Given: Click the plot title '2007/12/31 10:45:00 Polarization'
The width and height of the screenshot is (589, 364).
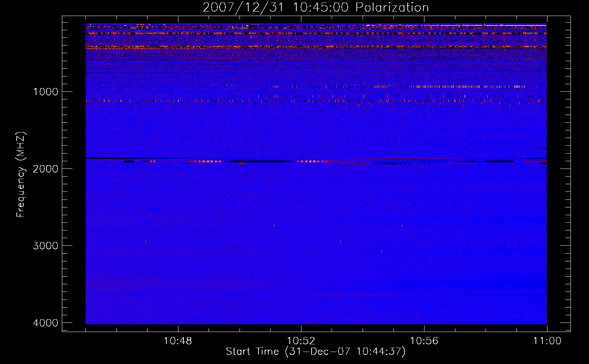Looking at the screenshot, I should (x=316, y=7).
